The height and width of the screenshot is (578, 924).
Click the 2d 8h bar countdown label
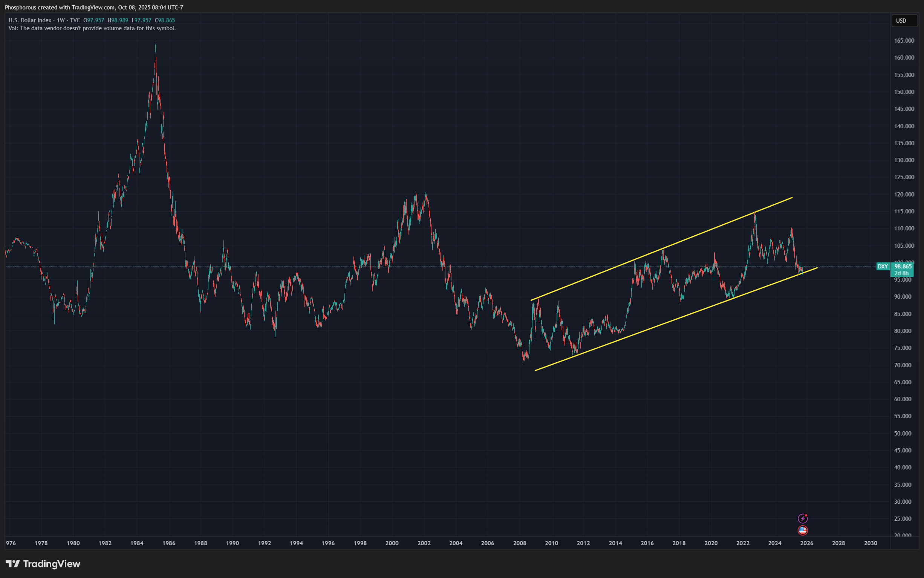[x=901, y=273]
